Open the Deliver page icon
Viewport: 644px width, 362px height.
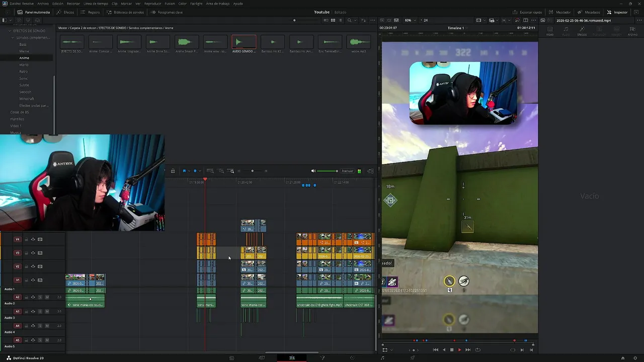(x=413, y=358)
